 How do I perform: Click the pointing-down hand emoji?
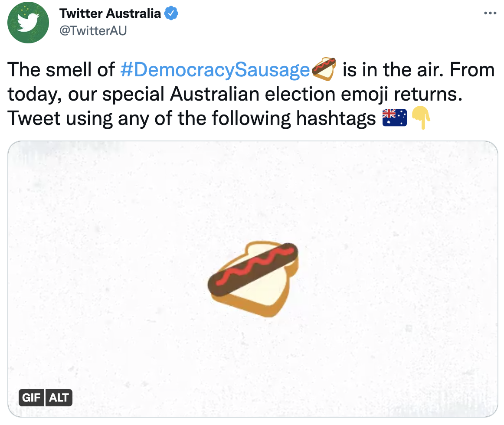[420, 118]
